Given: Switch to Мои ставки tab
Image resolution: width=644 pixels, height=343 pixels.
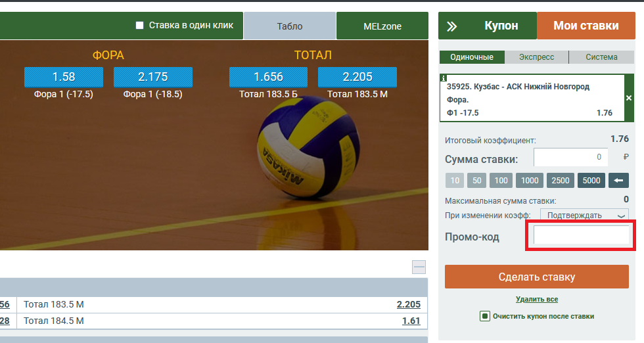Looking at the screenshot, I should pyautogui.click(x=586, y=26).
